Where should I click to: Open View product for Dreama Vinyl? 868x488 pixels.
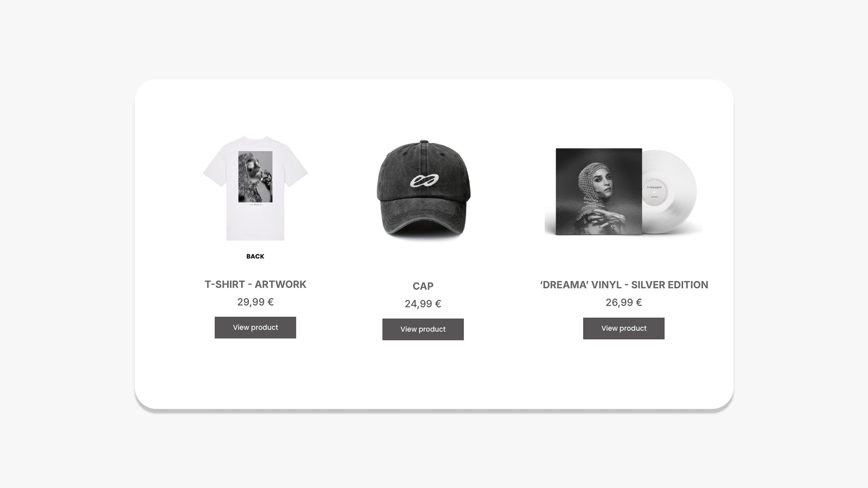tap(624, 328)
